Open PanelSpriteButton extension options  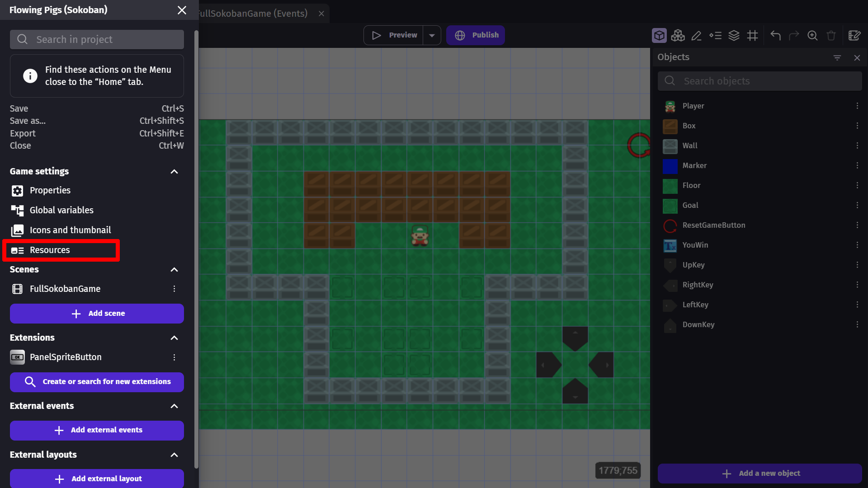click(x=175, y=357)
